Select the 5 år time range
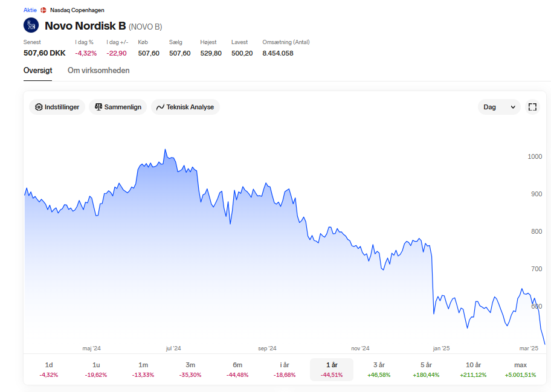 click(426, 370)
